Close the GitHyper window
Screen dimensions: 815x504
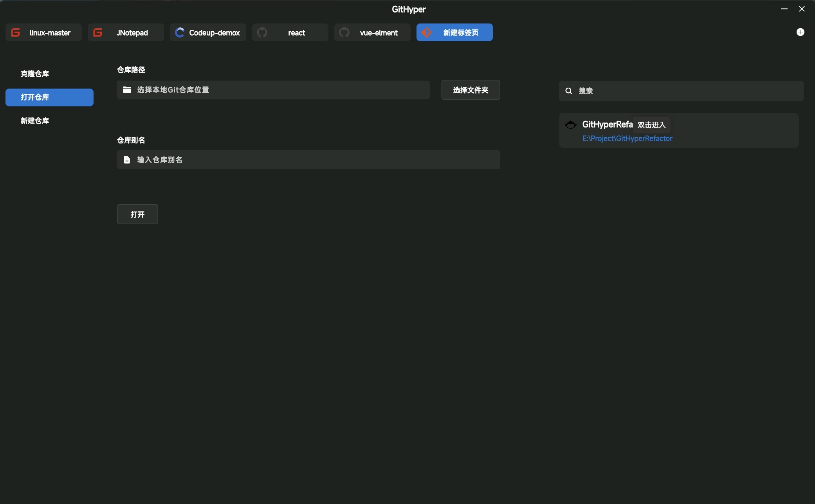(x=802, y=9)
